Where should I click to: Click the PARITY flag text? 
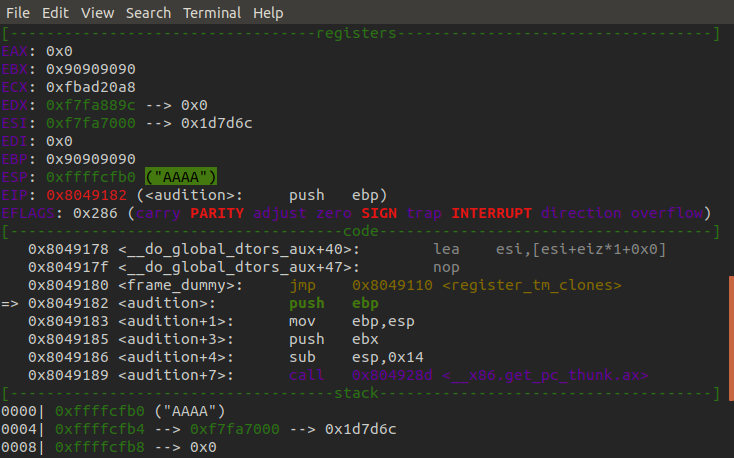217,213
